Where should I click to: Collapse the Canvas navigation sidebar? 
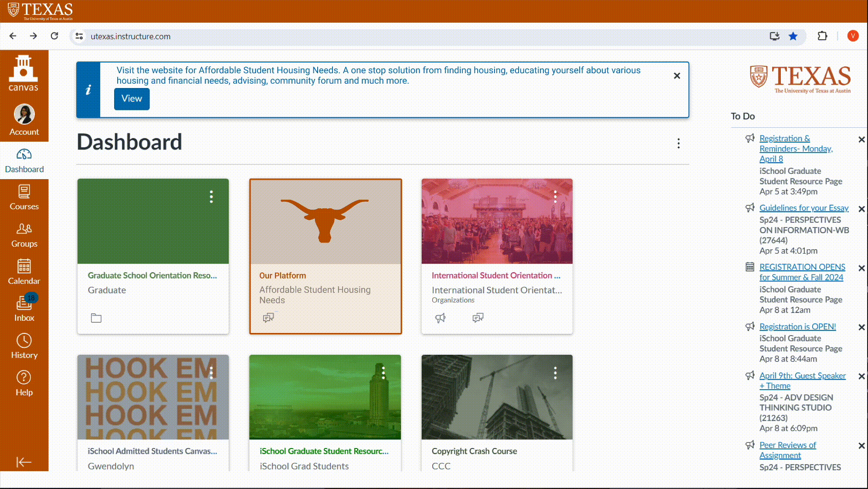24,462
